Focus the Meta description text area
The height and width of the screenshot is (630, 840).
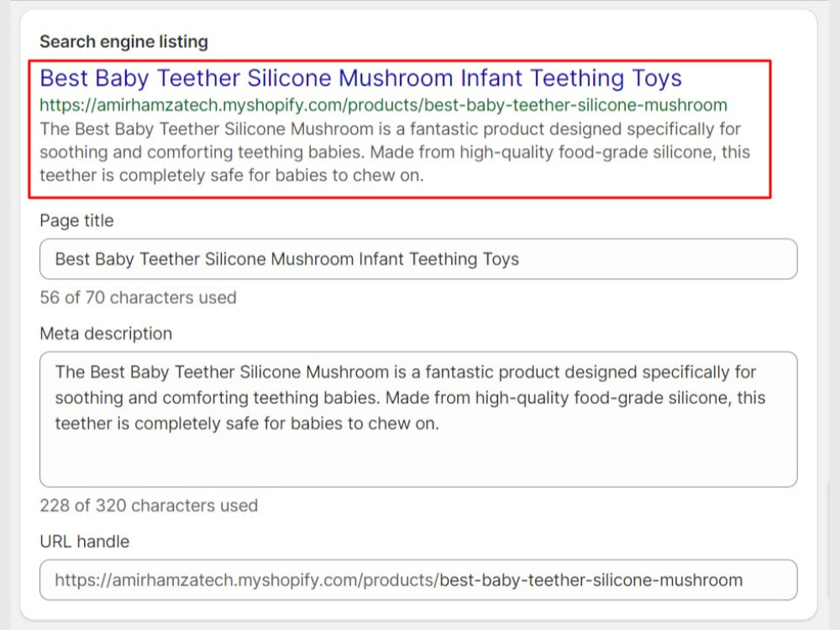pyautogui.click(x=418, y=419)
